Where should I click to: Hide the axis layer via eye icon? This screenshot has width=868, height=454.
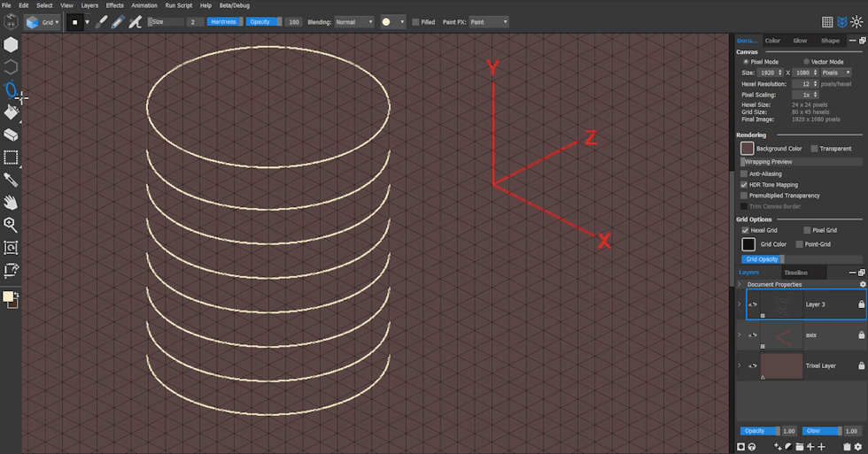[753, 335]
